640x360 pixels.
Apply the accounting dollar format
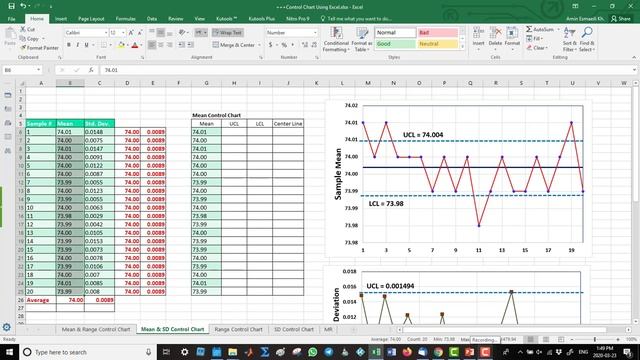(x=270, y=45)
